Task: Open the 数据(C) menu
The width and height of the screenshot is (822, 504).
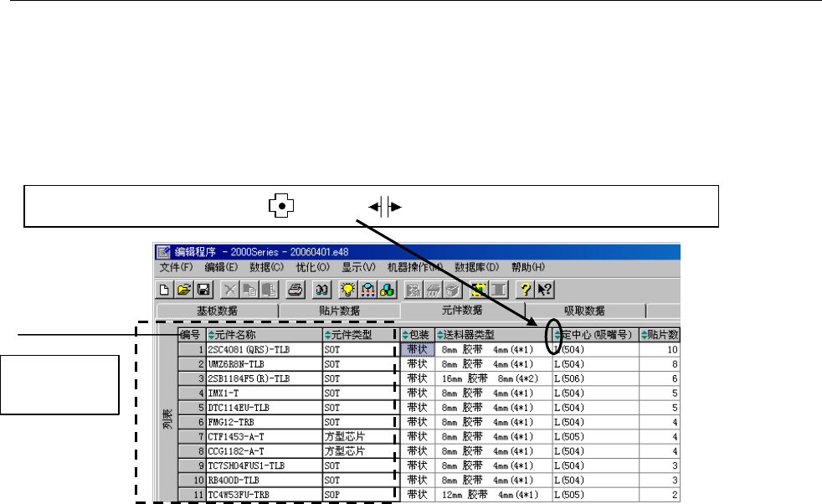Action: tap(266, 267)
